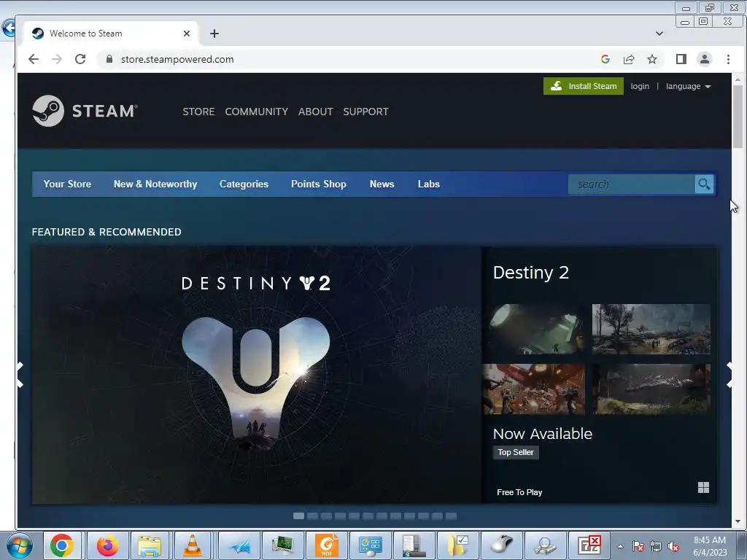Open the paper plane taskbar icon
The width and height of the screenshot is (747, 560).
pyautogui.click(x=239, y=545)
